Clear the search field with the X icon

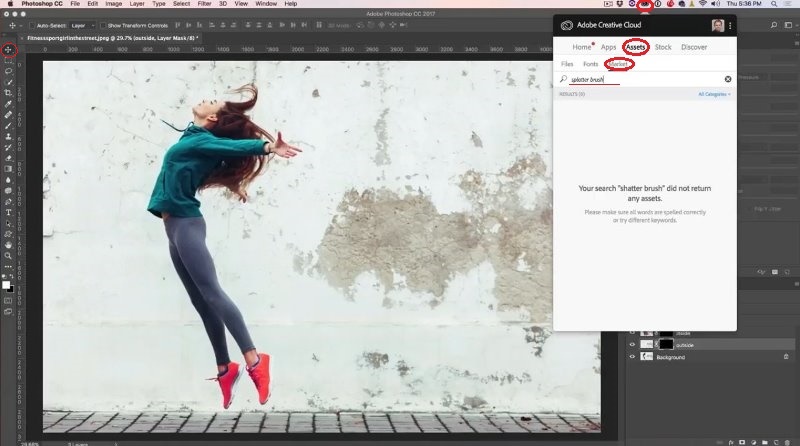pyautogui.click(x=728, y=79)
